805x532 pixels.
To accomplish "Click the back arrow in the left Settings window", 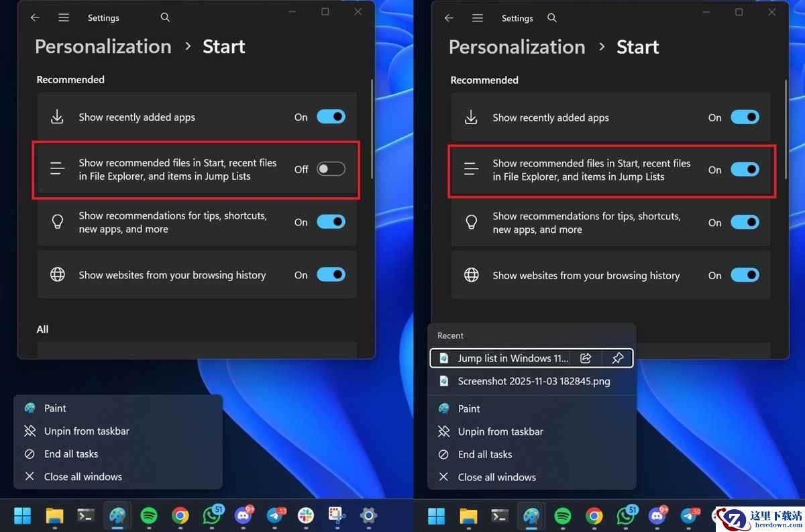I will 35,18.
